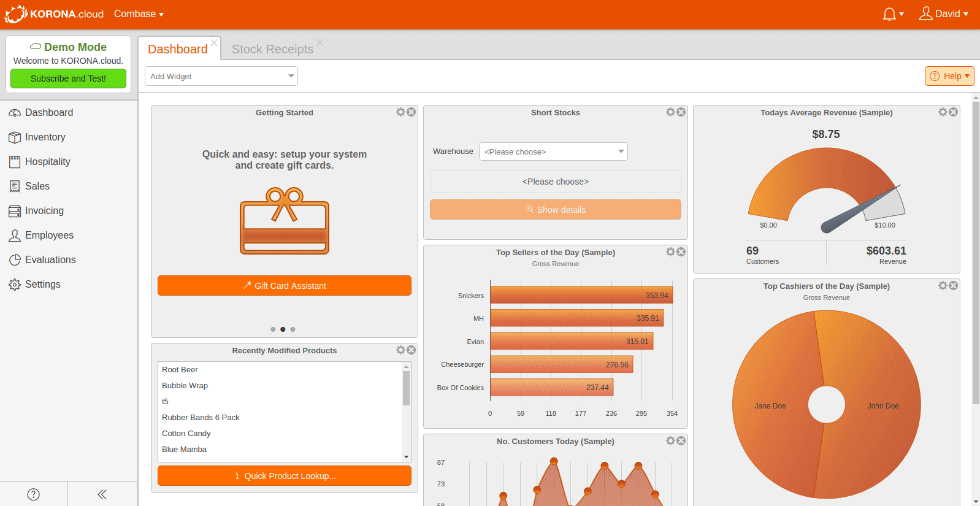Image resolution: width=980 pixels, height=506 pixels.
Task: Click Subscribe and Test! button
Action: point(68,79)
